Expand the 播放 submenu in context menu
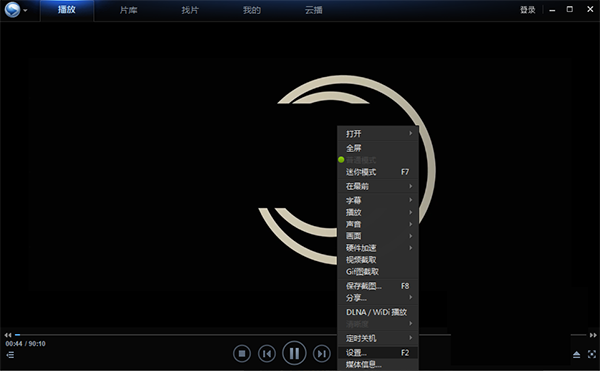Image resolution: width=600 pixels, height=371 pixels. click(378, 212)
